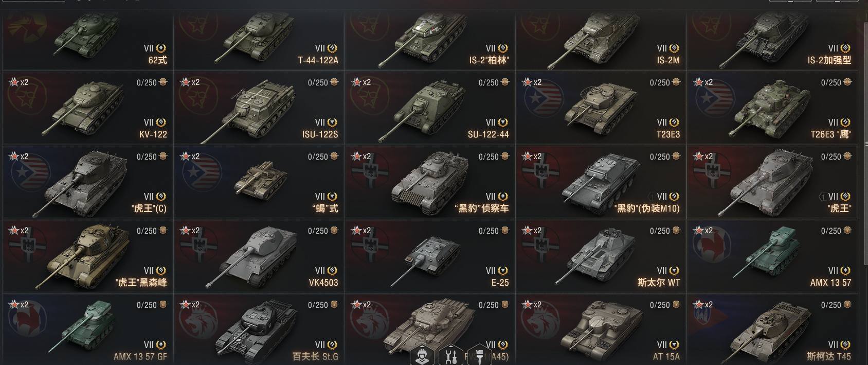
Task: Choose the AMX 13 57 GF tank
Action: tap(88, 330)
